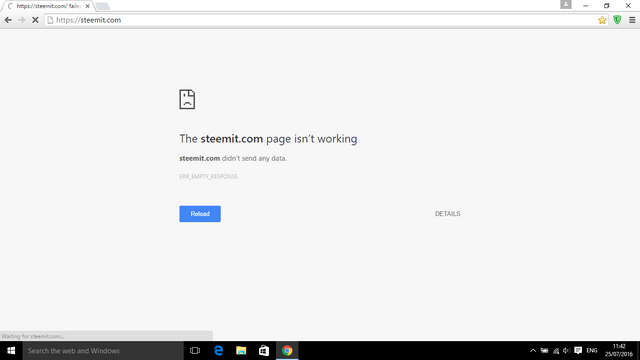640x360 pixels.
Task: Open a new tab
Action: (x=102, y=6)
